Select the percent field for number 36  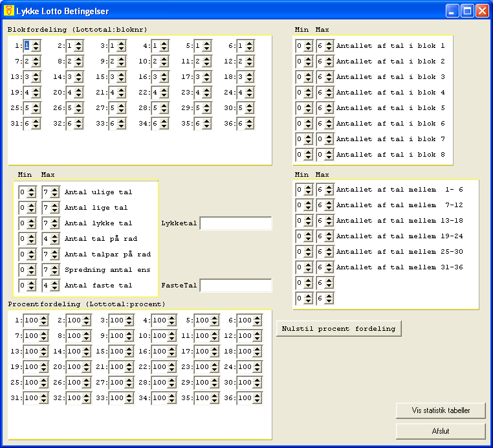click(x=243, y=398)
